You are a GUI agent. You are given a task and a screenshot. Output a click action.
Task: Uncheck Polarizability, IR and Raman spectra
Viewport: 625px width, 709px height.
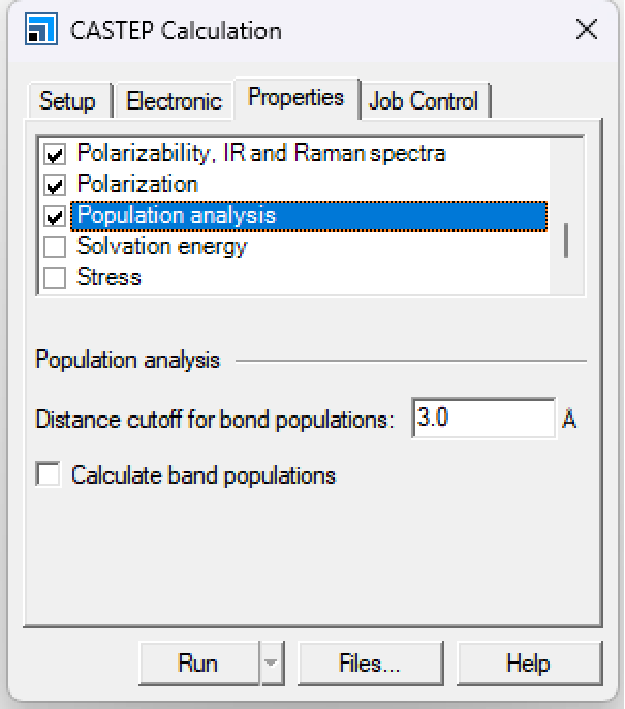point(55,155)
